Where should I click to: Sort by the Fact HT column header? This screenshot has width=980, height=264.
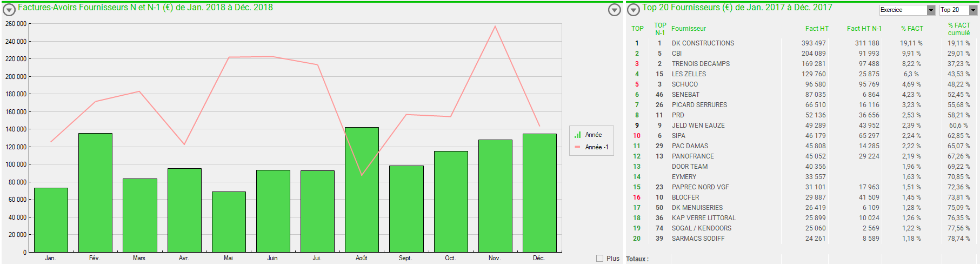(817, 29)
